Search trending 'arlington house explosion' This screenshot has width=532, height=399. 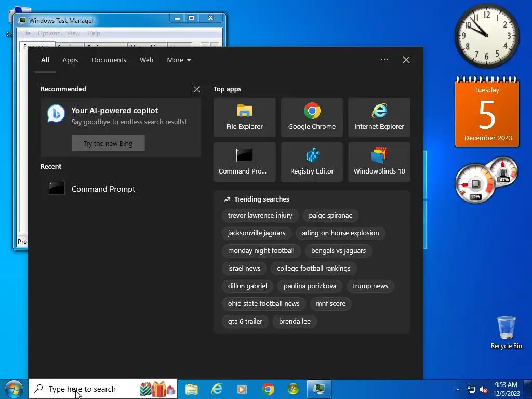coord(341,233)
